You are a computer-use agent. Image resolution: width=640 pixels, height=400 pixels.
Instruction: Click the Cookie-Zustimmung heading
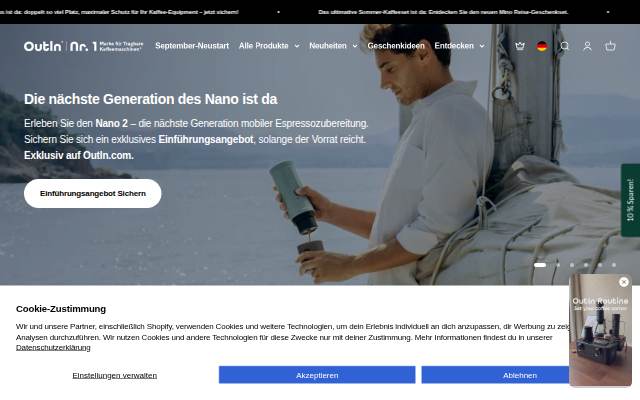[x=61, y=309]
